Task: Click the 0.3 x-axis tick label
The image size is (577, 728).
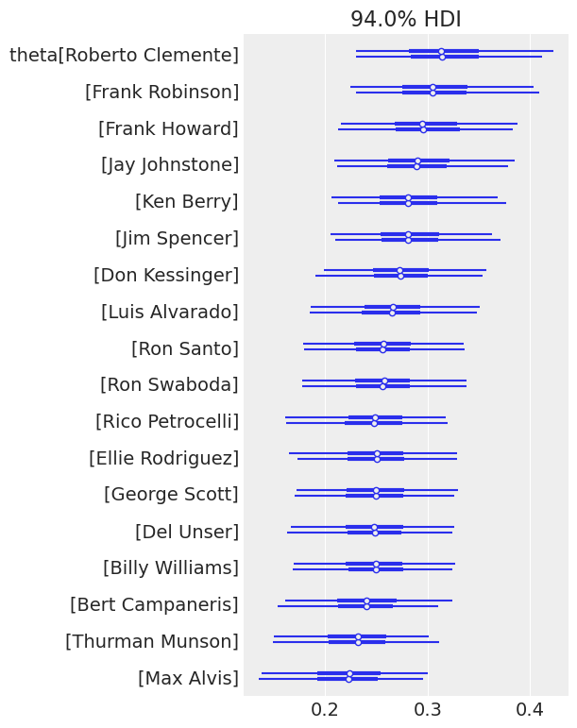Action: (x=428, y=708)
